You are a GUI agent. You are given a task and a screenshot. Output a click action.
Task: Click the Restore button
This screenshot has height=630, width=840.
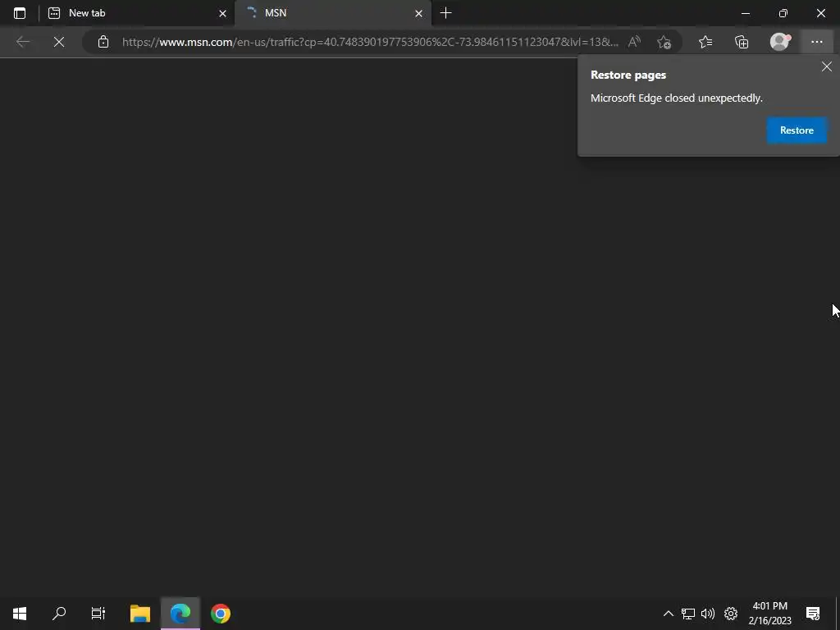797,130
